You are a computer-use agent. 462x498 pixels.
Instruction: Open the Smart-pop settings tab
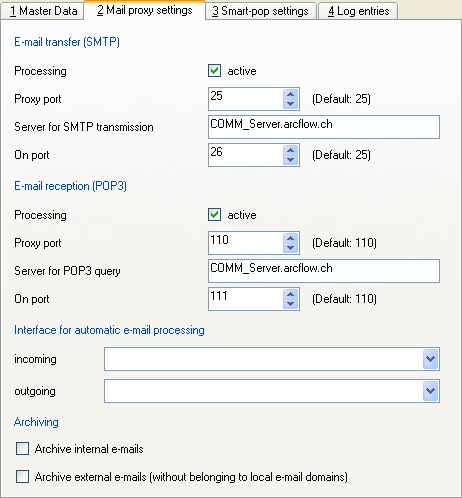pos(260,11)
